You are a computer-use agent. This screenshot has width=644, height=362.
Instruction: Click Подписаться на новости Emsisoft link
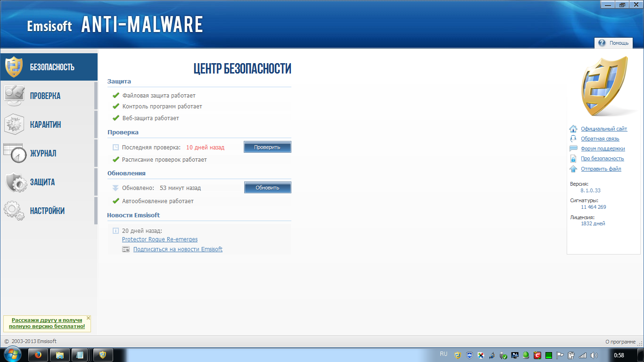point(178,249)
